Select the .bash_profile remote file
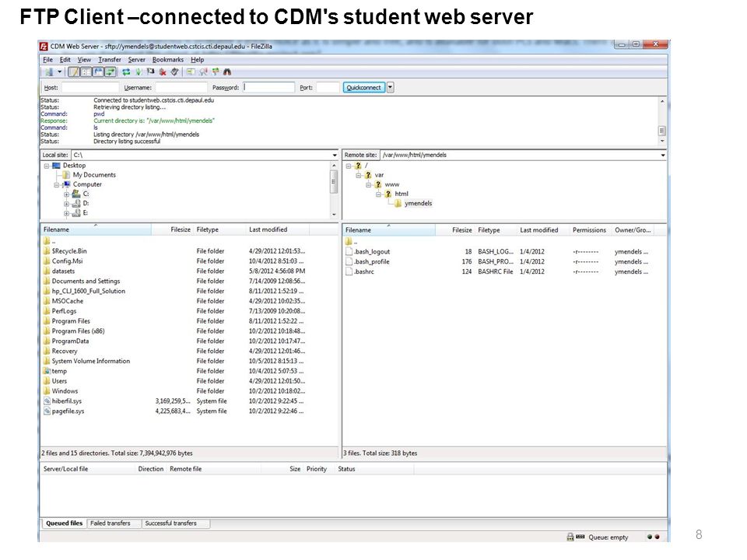747x560 pixels. [372, 261]
